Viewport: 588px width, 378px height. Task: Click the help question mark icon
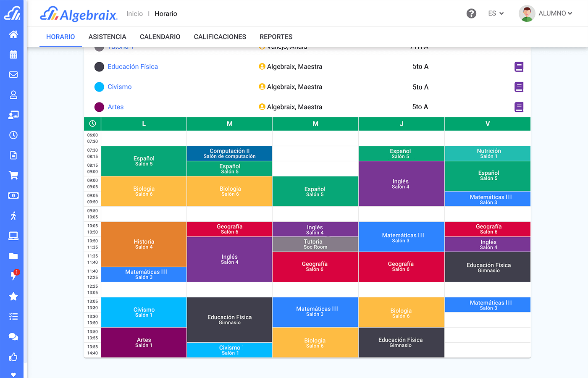tap(471, 13)
